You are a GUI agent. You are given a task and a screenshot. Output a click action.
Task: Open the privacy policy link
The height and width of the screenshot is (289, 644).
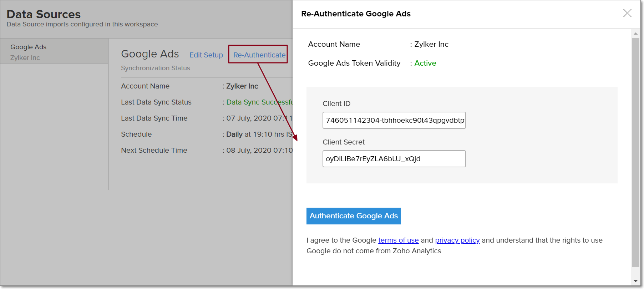pyautogui.click(x=457, y=240)
